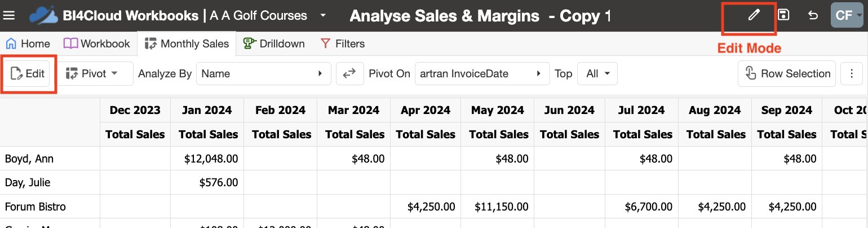Switch to the Workbook tab
The height and width of the screenshot is (228, 868).
(96, 43)
